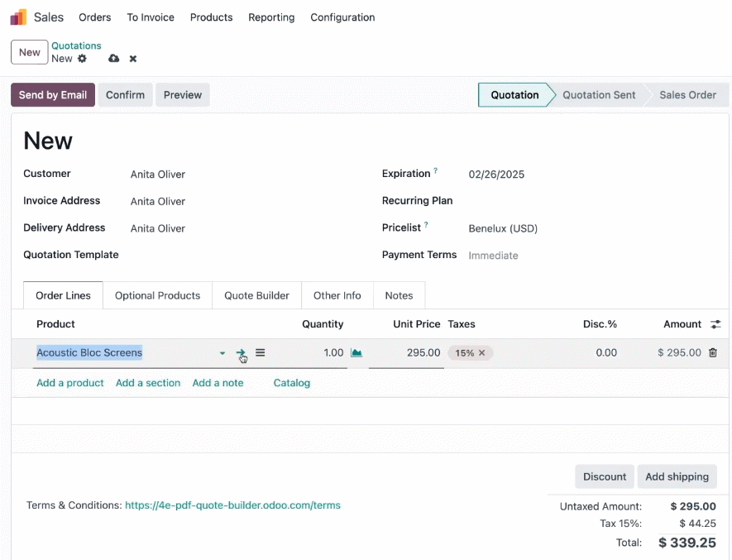Show forecast chart icon next to quantity
Image resolution: width=732 pixels, height=560 pixels.
click(356, 352)
